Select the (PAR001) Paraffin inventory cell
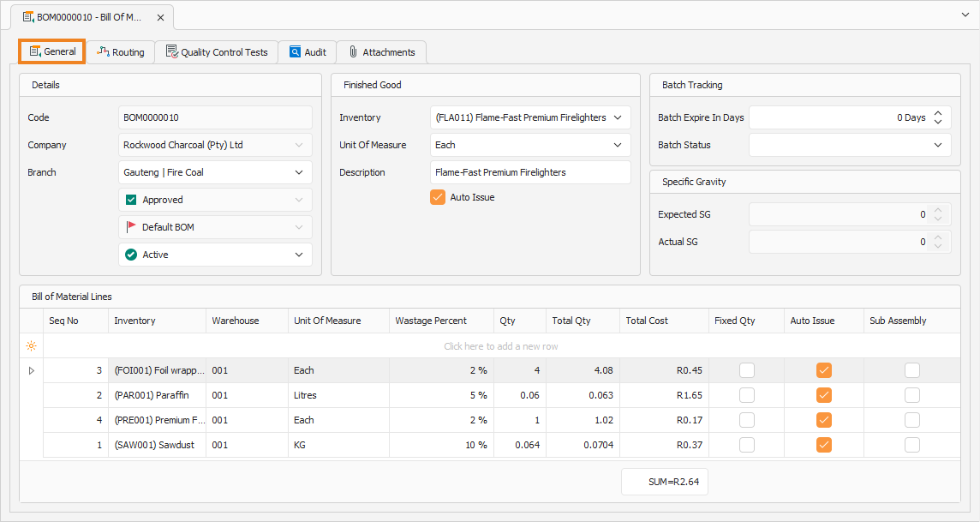Viewport: 980px width, 522px height. click(157, 395)
